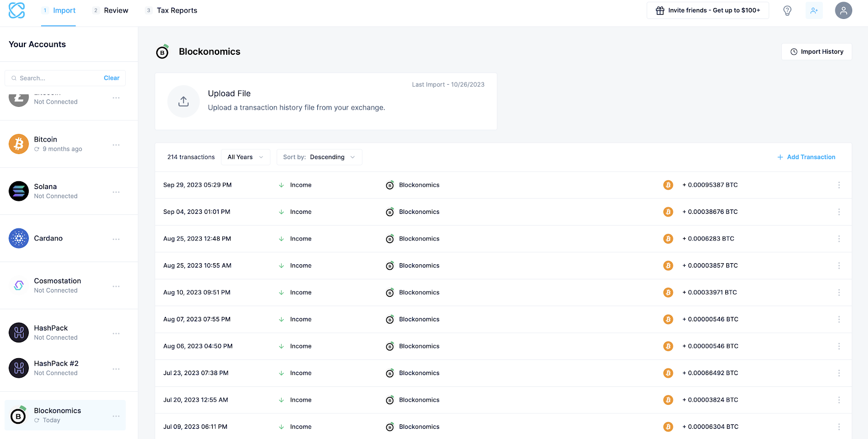Click the Cardano account icon

pyautogui.click(x=18, y=238)
